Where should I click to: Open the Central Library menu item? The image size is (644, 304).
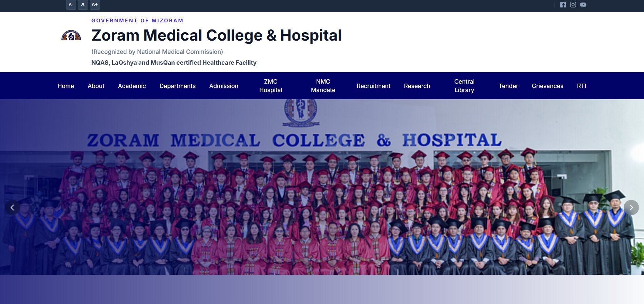coord(464,86)
